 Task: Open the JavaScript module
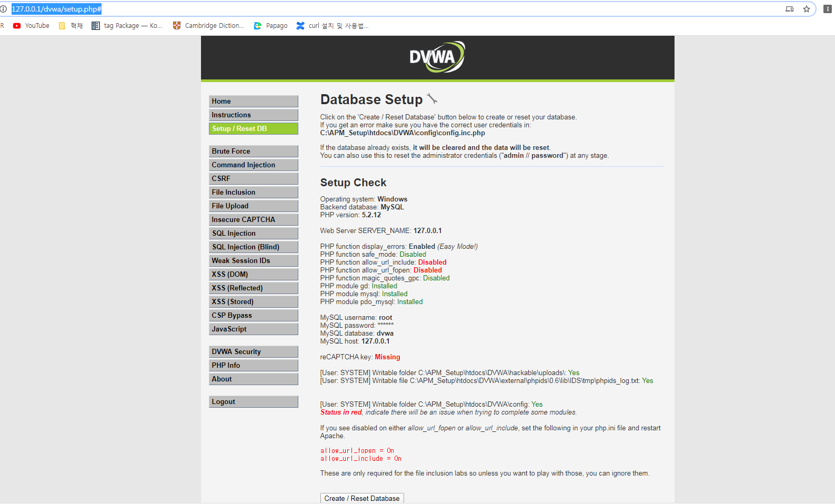coord(254,329)
